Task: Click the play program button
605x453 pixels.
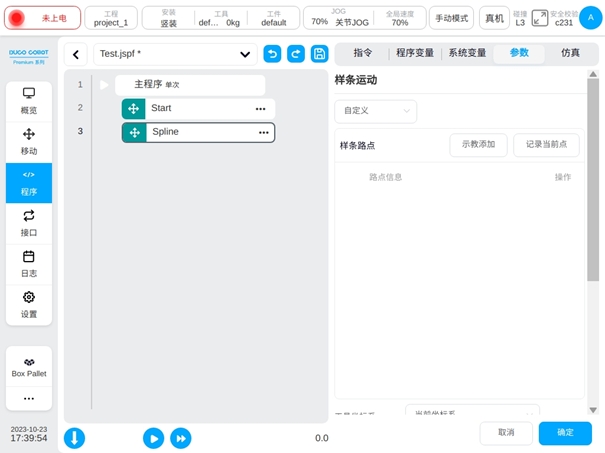Action: (x=153, y=438)
